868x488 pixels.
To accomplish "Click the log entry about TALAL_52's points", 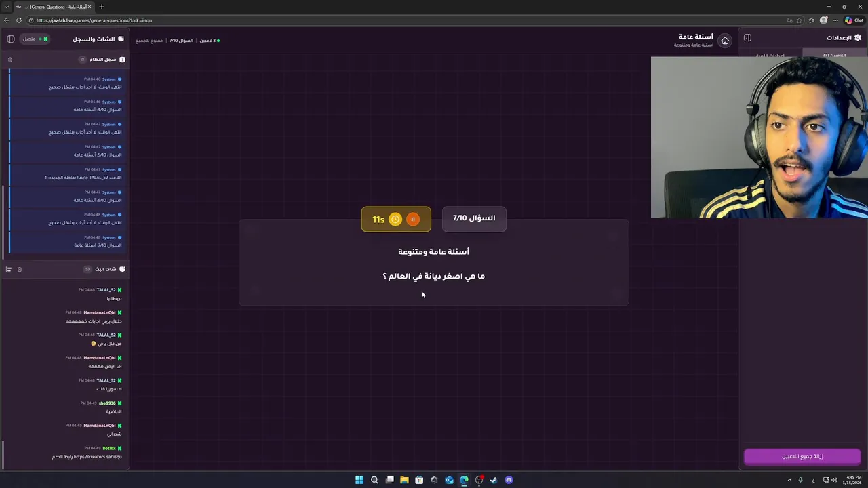I will click(66, 174).
